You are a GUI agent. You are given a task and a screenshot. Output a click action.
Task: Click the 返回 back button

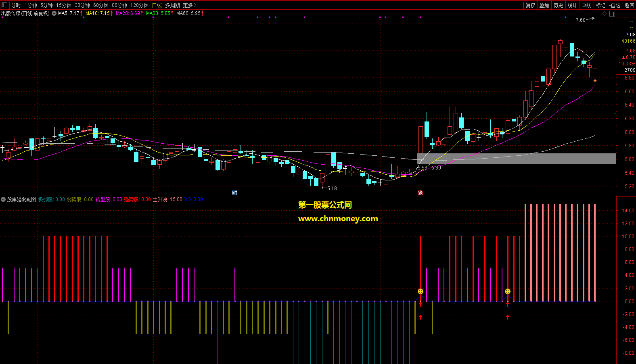pos(629,5)
